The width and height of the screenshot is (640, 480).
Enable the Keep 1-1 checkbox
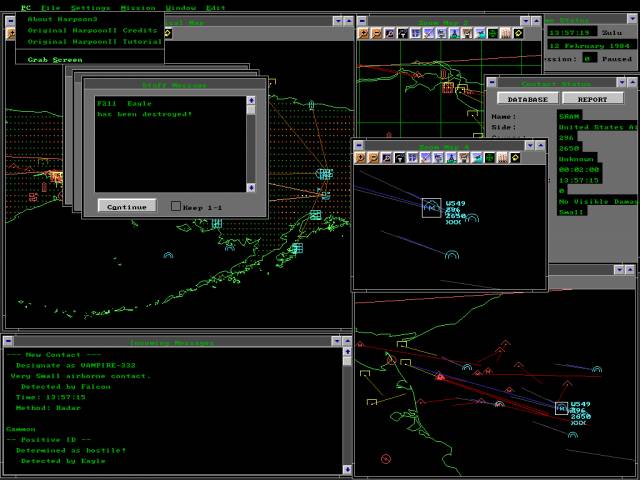pyautogui.click(x=176, y=206)
